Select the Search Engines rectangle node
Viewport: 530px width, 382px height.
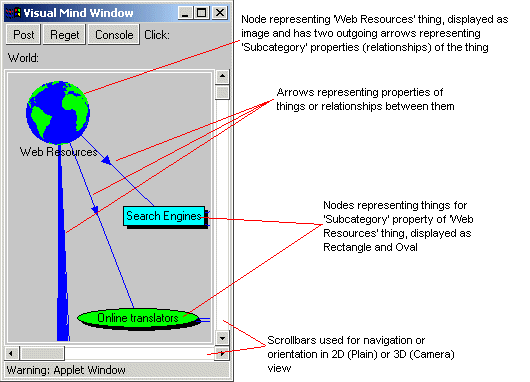pyautogui.click(x=164, y=216)
